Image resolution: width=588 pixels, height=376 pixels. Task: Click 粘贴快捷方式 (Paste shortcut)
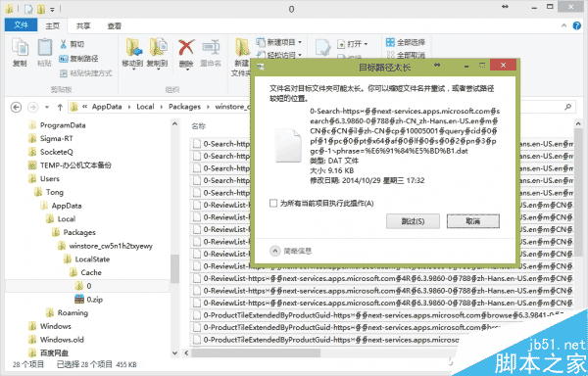(86, 73)
